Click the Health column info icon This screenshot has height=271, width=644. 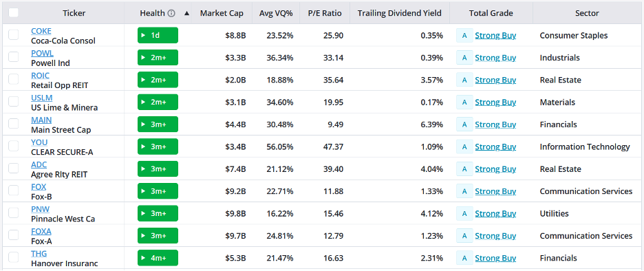pos(172,13)
